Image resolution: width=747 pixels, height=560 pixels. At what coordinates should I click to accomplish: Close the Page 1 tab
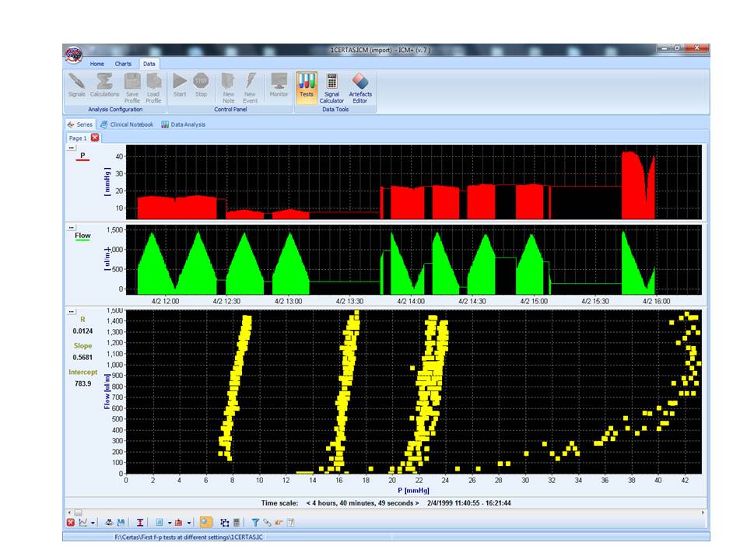tap(95, 138)
